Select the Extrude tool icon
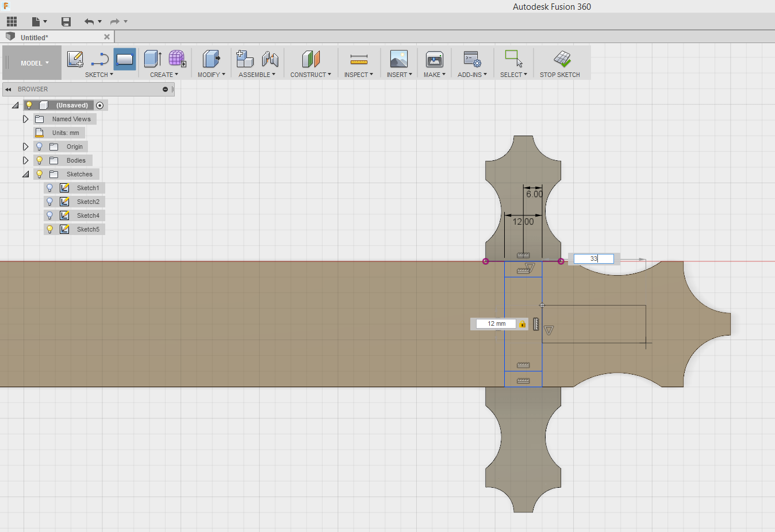 pos(152,59)
